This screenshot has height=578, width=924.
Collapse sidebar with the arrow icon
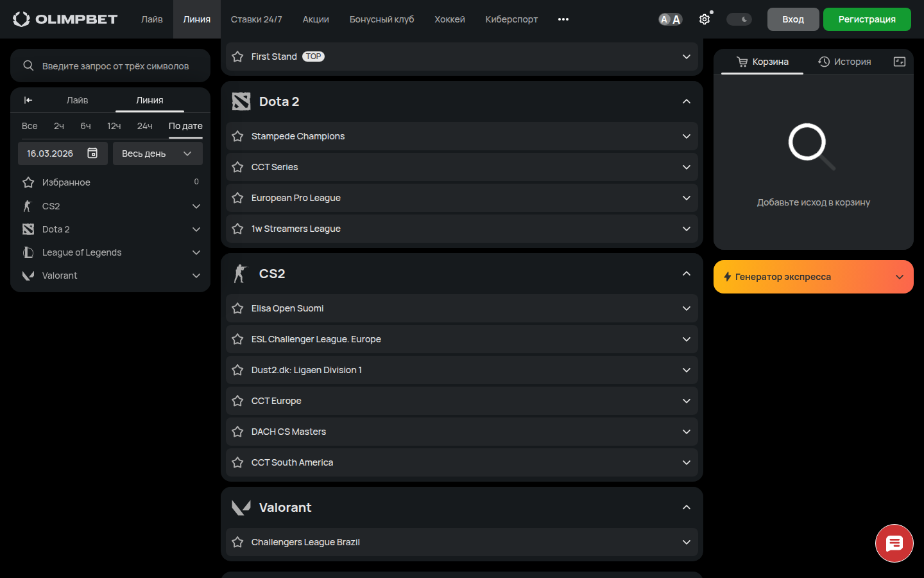click(x=28, y=100)
